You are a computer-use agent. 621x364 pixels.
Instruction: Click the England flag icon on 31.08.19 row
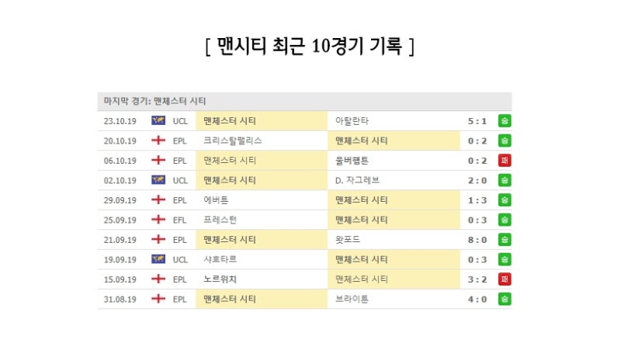click(158, 299)
